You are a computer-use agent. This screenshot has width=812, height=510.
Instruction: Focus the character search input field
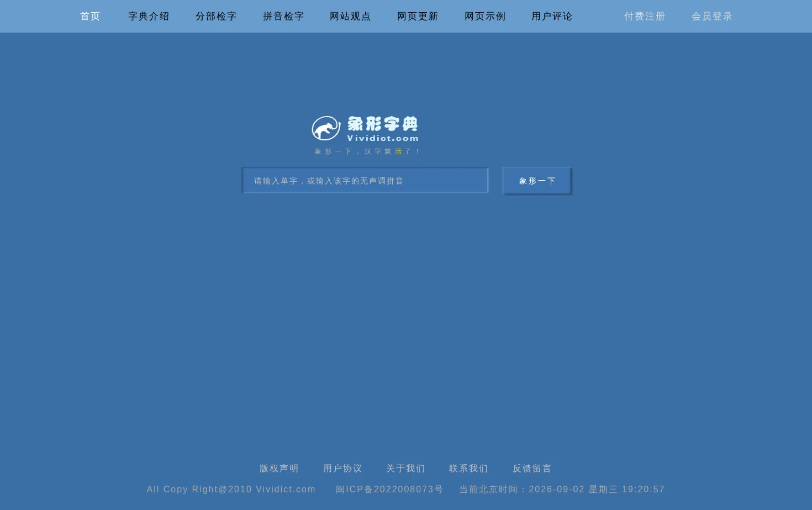point(365,180)
